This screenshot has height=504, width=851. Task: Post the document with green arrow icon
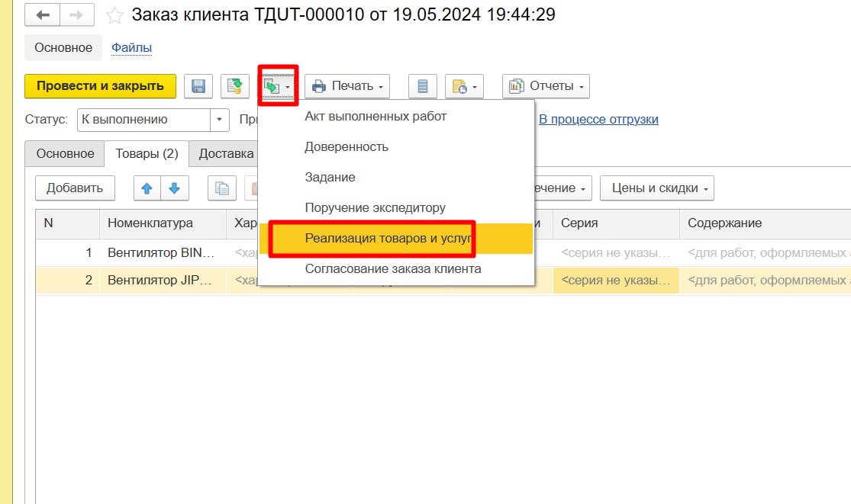[235, 86]
